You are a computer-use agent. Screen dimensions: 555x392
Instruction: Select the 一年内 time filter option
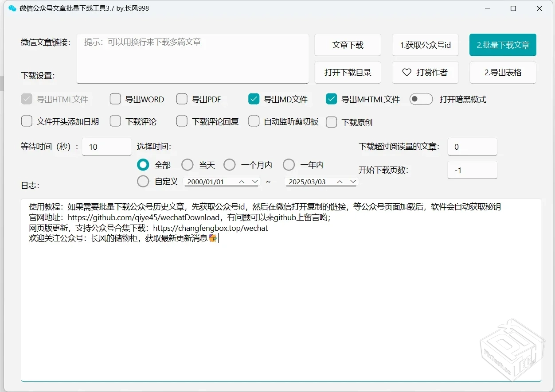point(289,164)
